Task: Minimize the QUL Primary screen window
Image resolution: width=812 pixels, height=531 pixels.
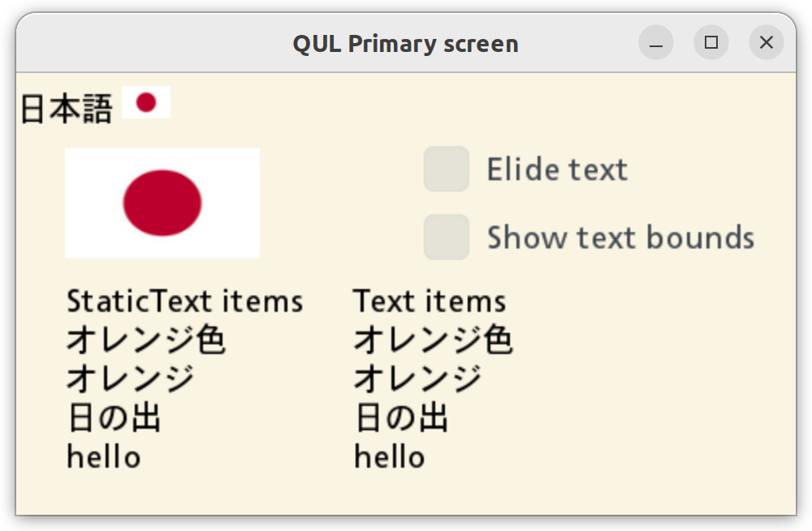Action: [656, 43]
